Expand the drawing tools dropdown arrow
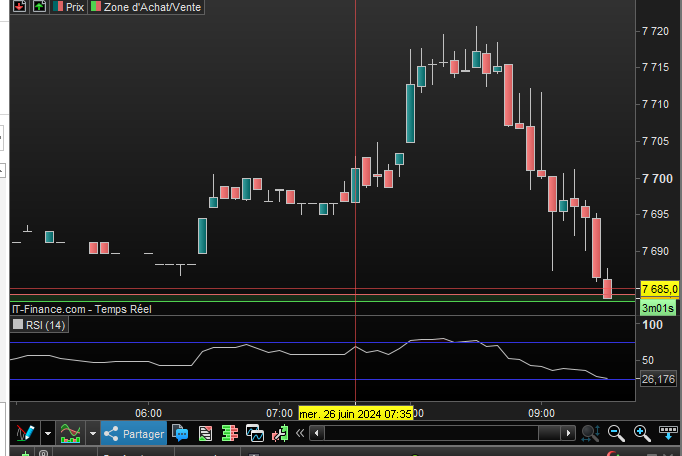The height and width of the screenshot is (456, 682). point(48,433)
